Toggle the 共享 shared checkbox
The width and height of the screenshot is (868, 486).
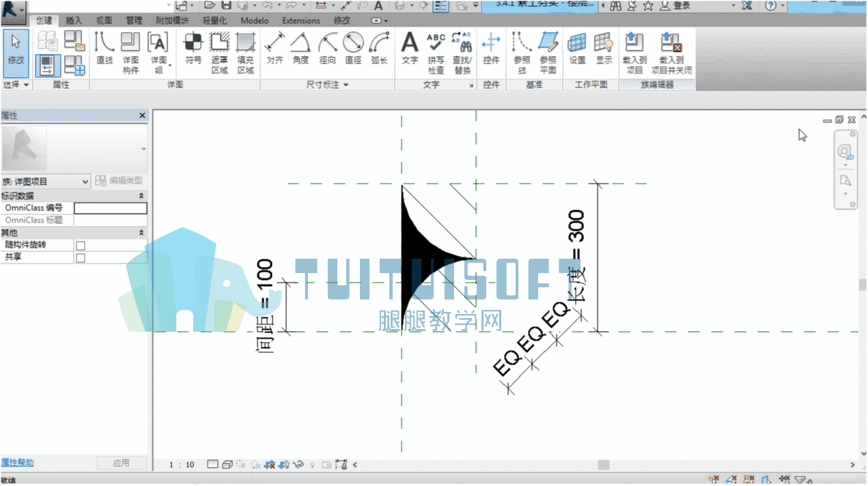pyautogui.click(x=81, y=258)
